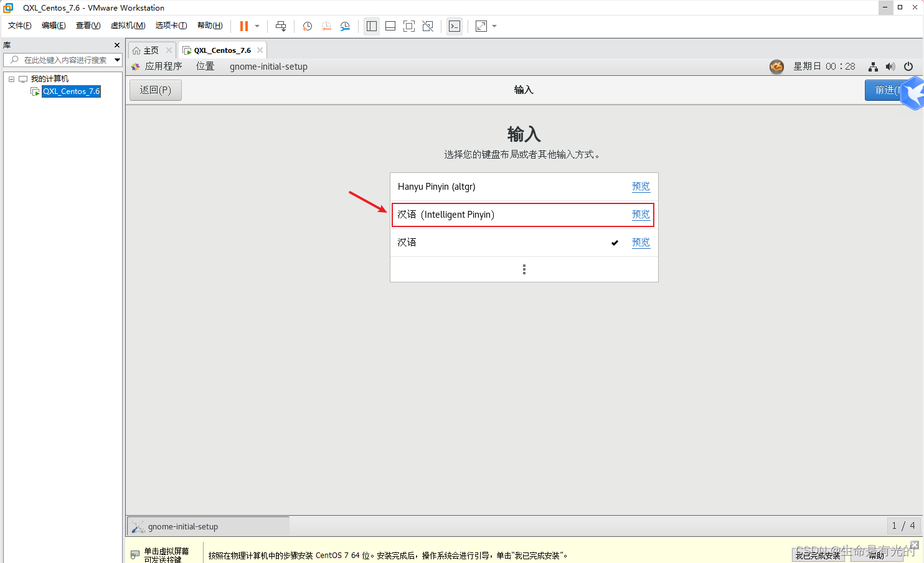The image size is (924, 563).
Task: Preview the Hanyu Pinyin (altgr) layout
Action: pos(641,187)
